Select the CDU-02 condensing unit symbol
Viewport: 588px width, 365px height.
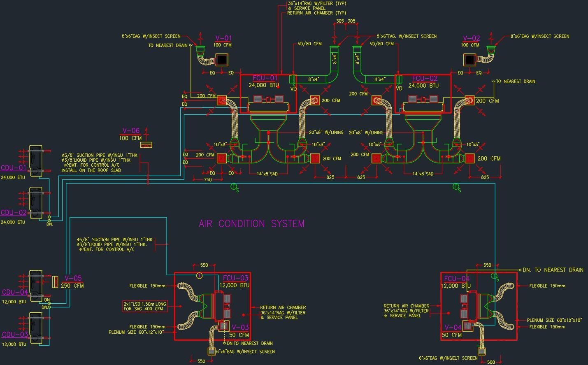click(x=35, y=204)
